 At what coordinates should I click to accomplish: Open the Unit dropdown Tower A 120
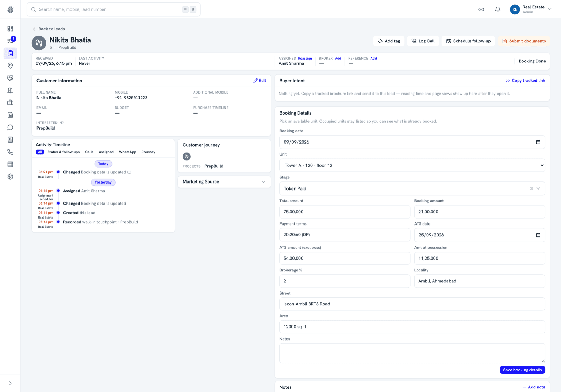tap(412, 165)
